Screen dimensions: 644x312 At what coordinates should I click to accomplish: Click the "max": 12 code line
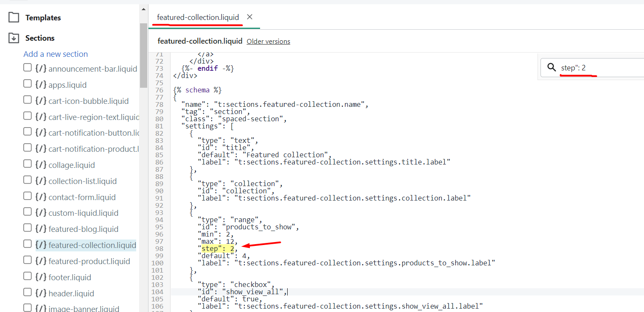click(218, 241)
